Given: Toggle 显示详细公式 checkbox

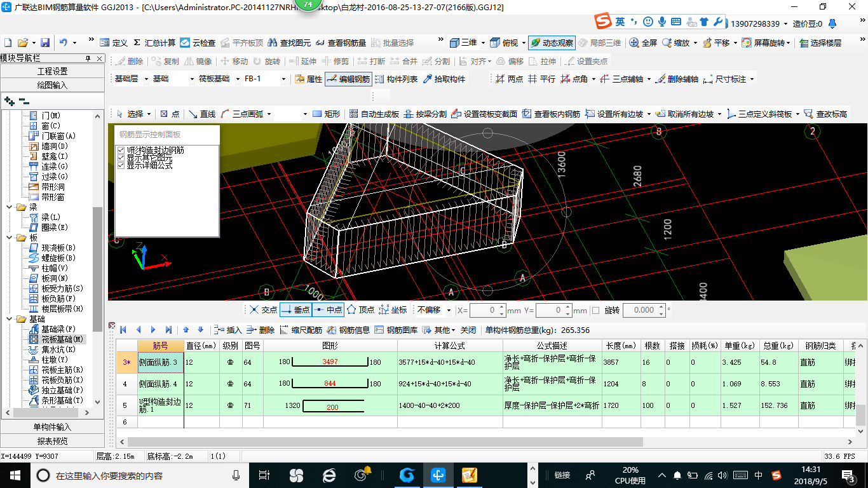Looking at the screenshot, I should 121,165.
